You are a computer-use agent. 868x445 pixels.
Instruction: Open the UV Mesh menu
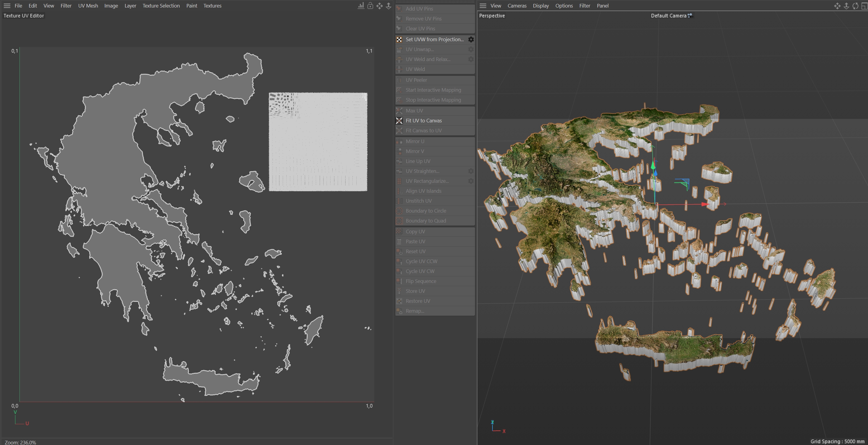(x=88, y=6)
